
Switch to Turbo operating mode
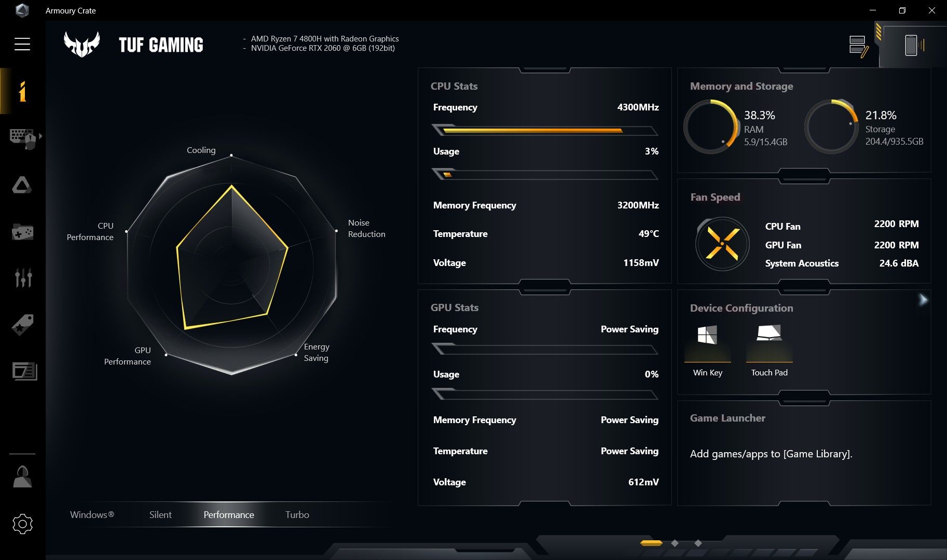tap(297, 514)
